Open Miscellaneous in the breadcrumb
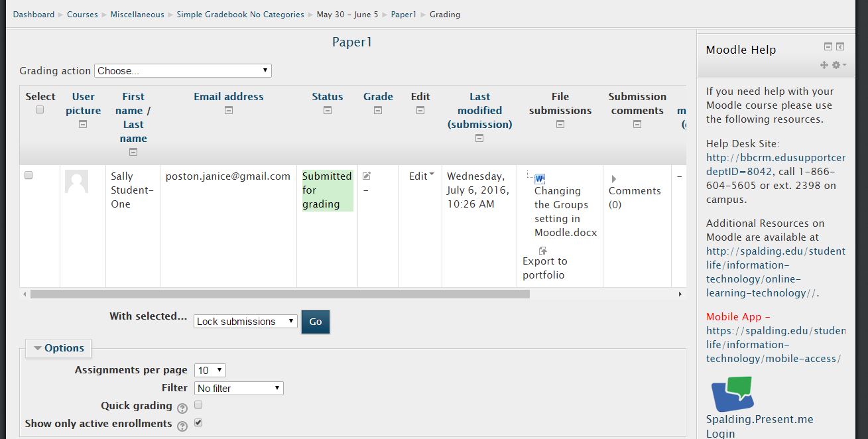The width and height of the screenshot is (868, 439). pos(137,14)
